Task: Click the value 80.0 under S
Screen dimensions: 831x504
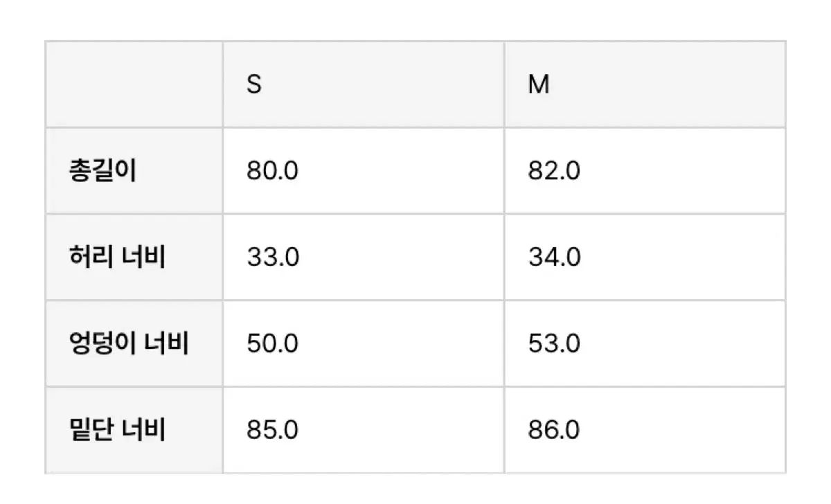Action: click(273, 171)
